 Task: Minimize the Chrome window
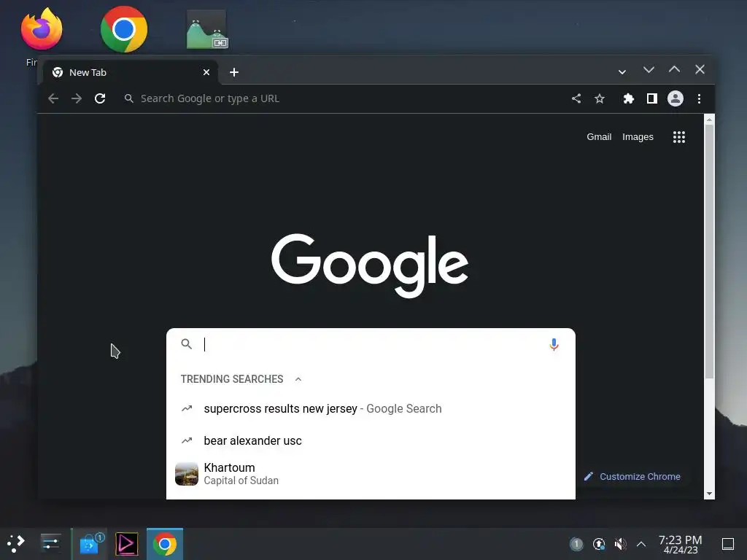coord(649,69)
